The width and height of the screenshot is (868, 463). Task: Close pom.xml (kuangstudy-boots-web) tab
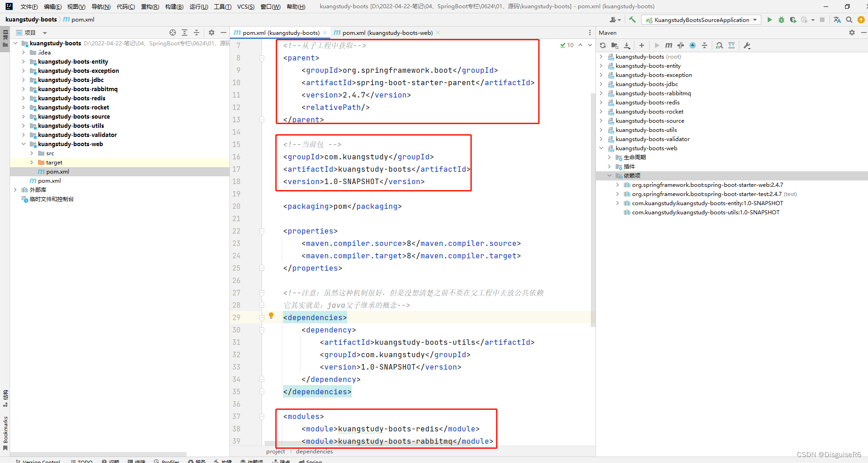(438, 33)
